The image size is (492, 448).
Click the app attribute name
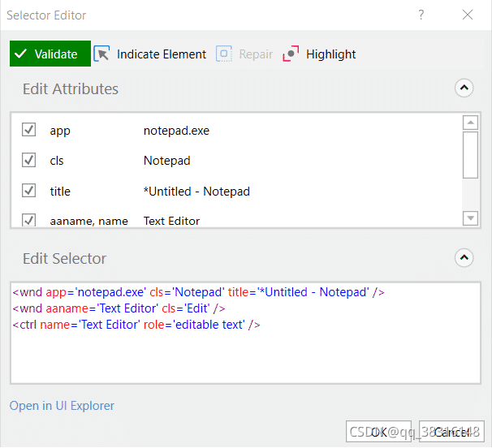point(60,131)
